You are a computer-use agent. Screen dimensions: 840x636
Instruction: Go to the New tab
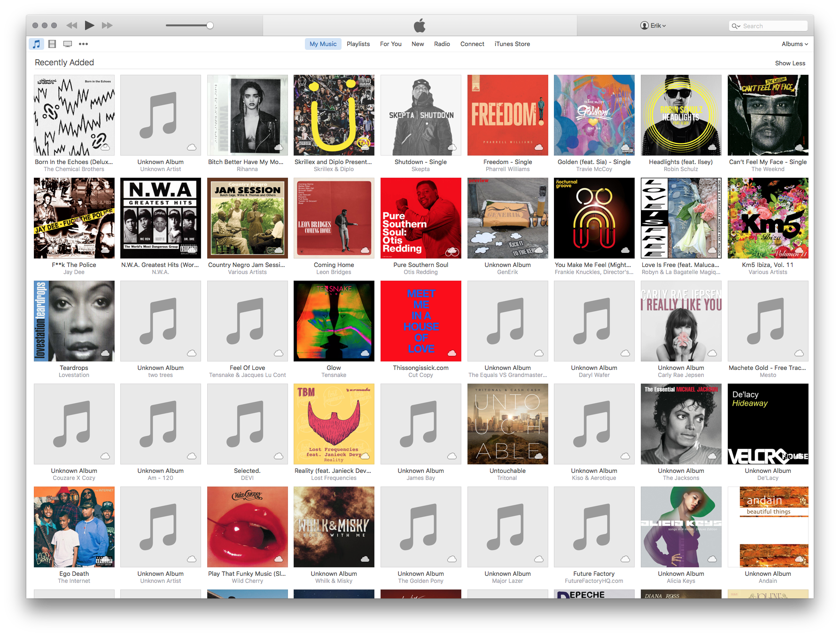pos(418,44)
